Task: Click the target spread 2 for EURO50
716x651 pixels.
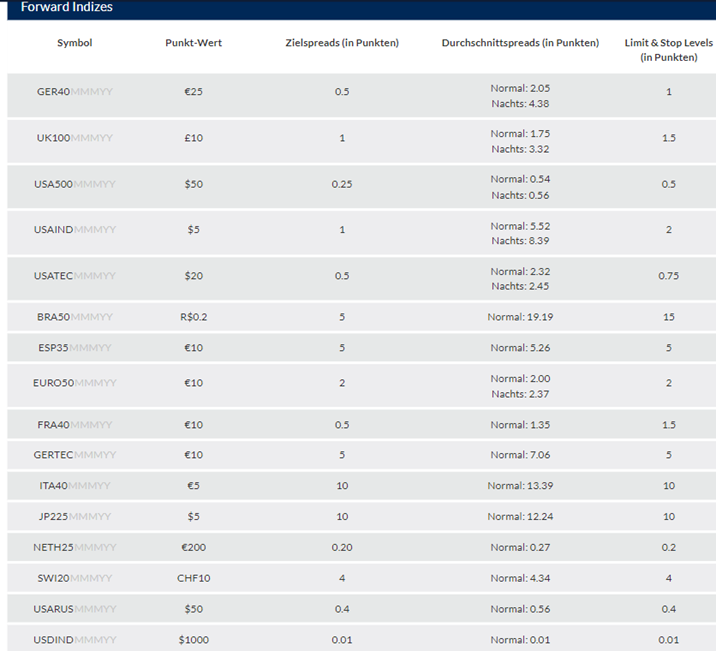Action: pyautogui.click(x=342, y=383)
